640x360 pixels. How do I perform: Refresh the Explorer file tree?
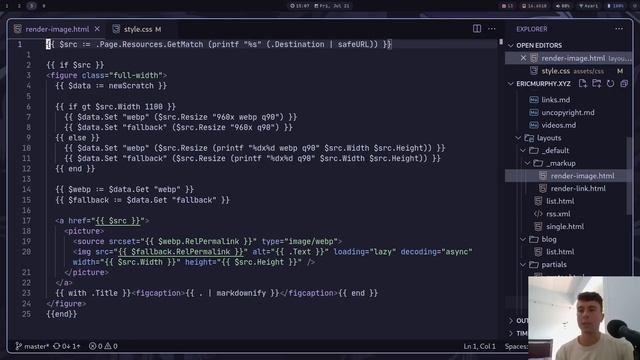610,84
